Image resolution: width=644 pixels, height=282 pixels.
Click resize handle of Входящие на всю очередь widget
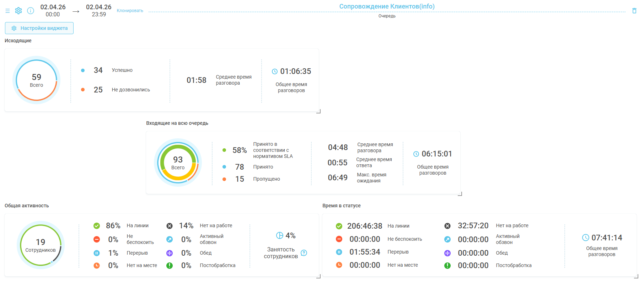point(460,194)
